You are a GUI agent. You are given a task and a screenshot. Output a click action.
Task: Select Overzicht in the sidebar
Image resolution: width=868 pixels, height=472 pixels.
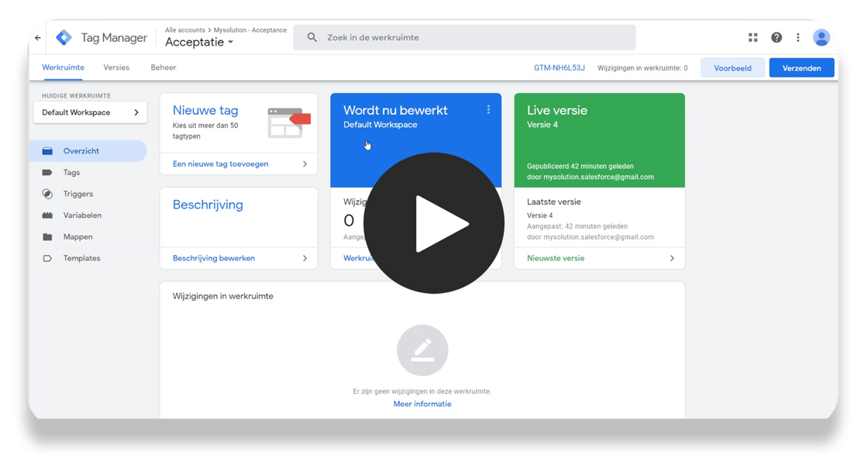click(x=88, y=151)
